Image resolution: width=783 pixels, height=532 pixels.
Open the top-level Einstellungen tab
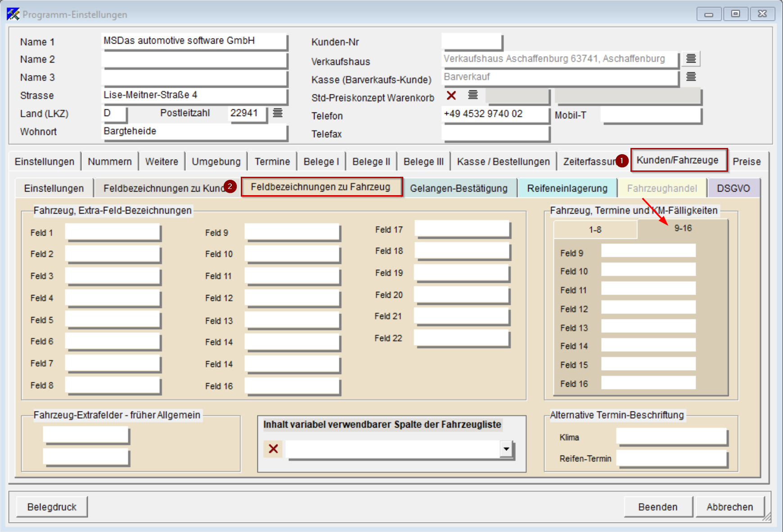pyautogui.click(x=45, y=161)
